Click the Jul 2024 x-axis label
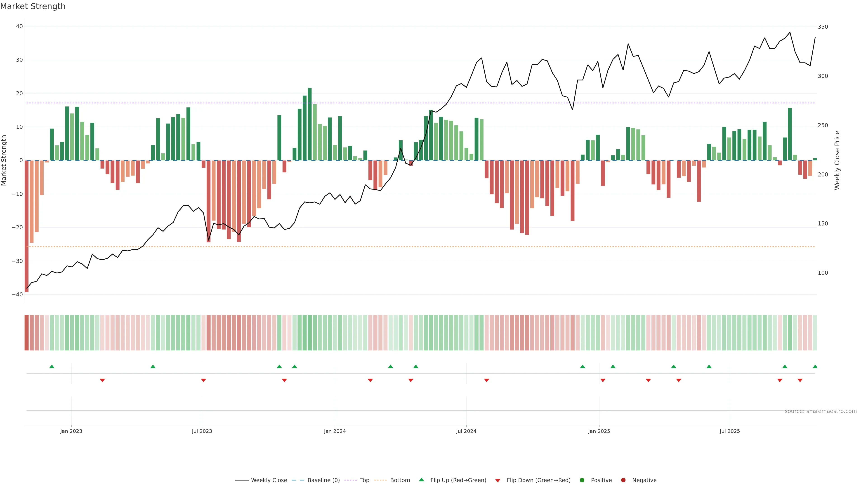 tap(466, 431)
